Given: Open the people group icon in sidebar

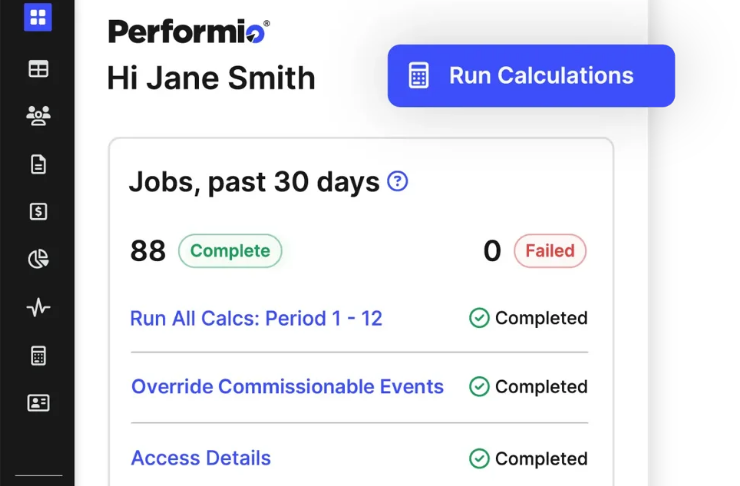Looking at the screenshot, I should pyautogui.click(x=38, y=116).
